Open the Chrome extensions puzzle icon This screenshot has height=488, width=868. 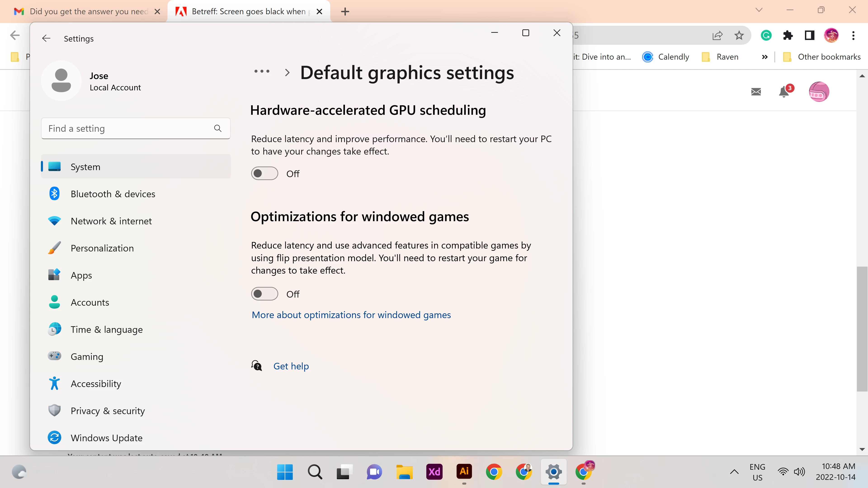point(788,35)
